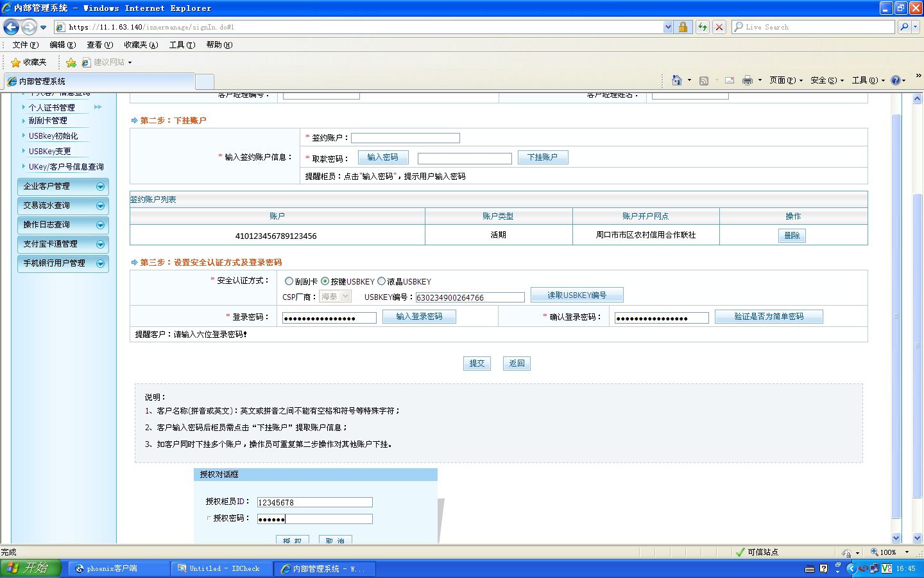Click the security privacy icon in status bar
Screen dimensions: 924x578
[x=846, y=552]
